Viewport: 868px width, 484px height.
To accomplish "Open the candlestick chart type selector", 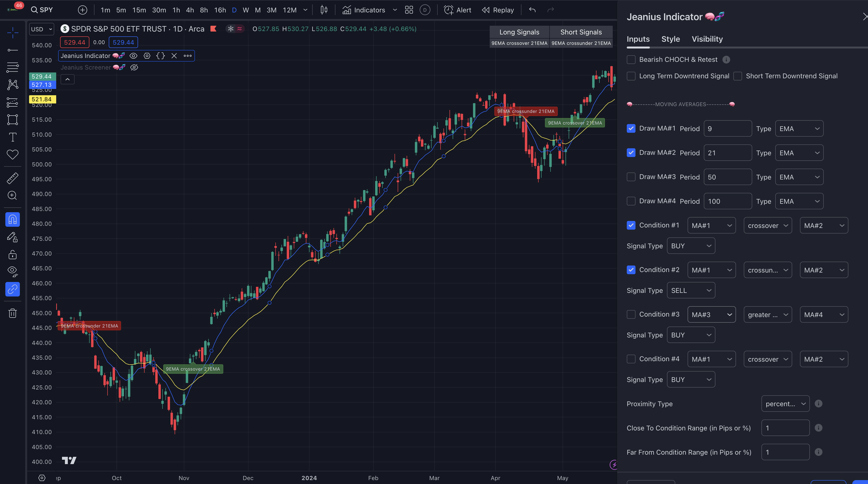I will click(324, 10).
